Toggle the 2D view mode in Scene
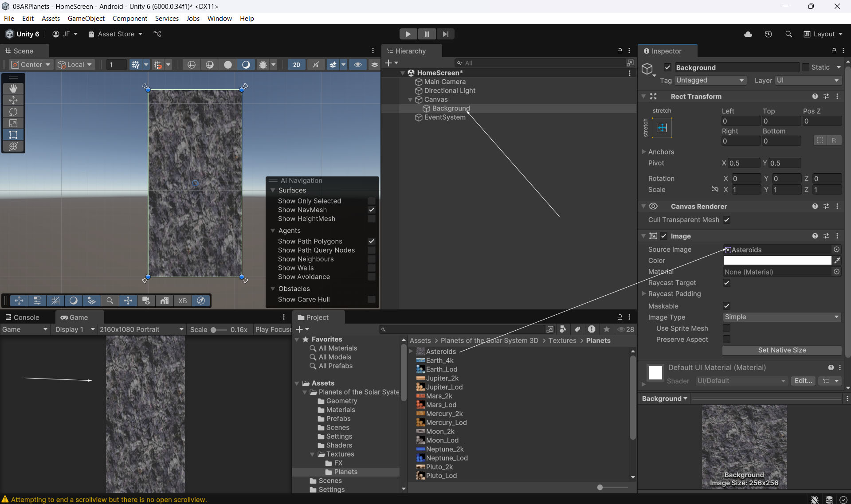This screenshot has width=851, height=504. [296, 65]
